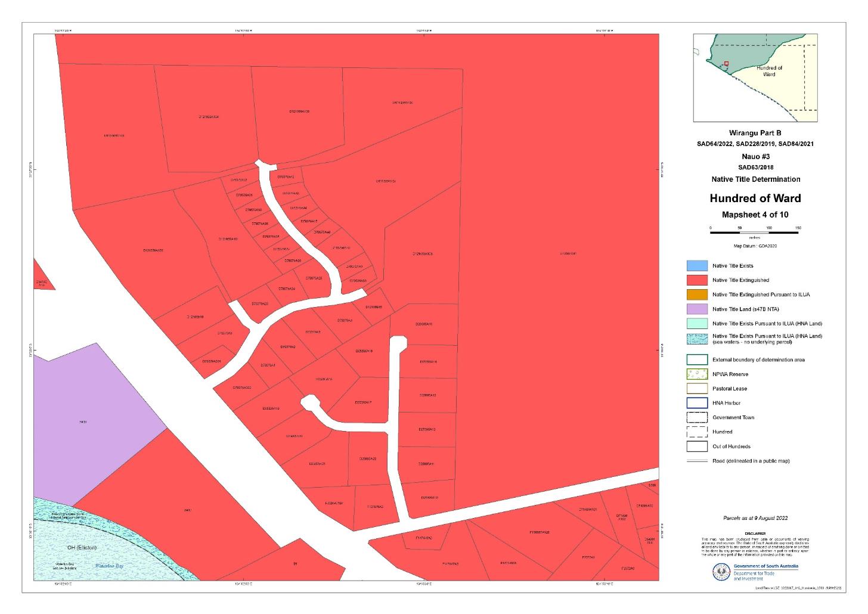Click the 'Native Title Land (s47B NTA)' legend label
868x614 pixels.
tap(746, 309)
